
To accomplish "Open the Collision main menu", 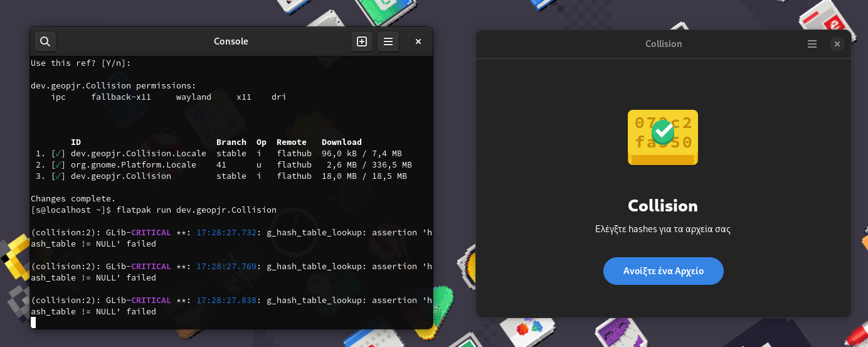I will (x=812, y=44).
